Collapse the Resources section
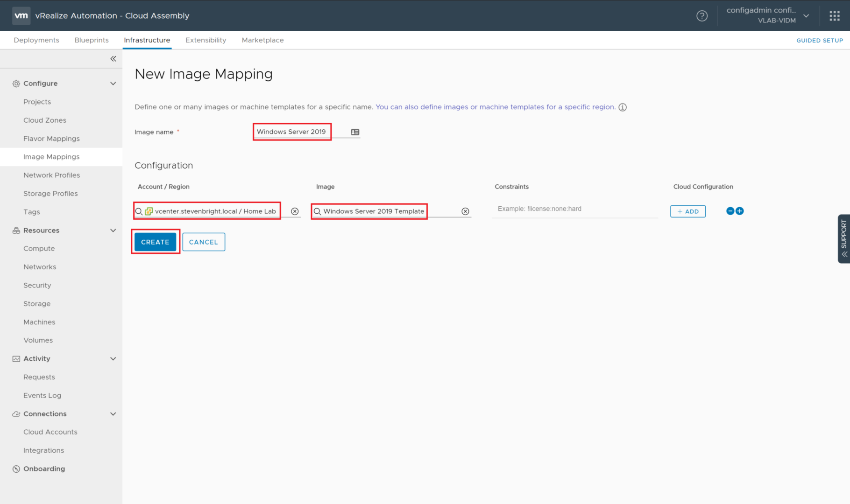 [113, 231]
